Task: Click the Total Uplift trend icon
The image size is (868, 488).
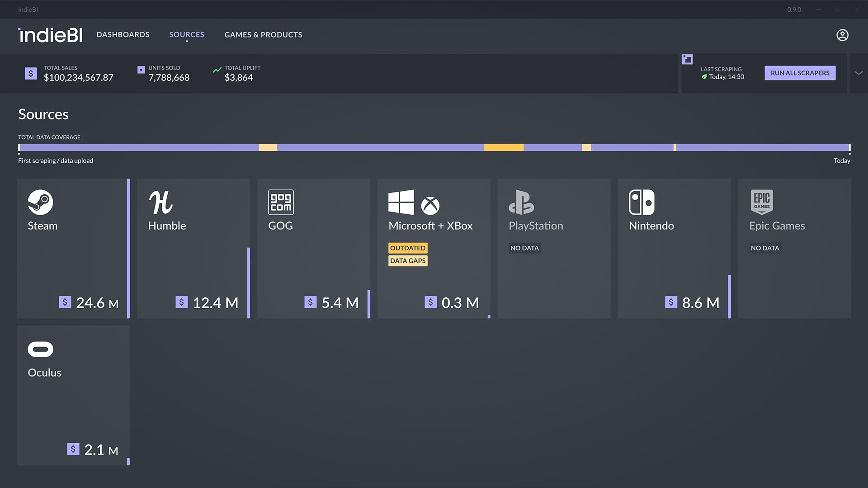Action: click(x=217, y=70)
